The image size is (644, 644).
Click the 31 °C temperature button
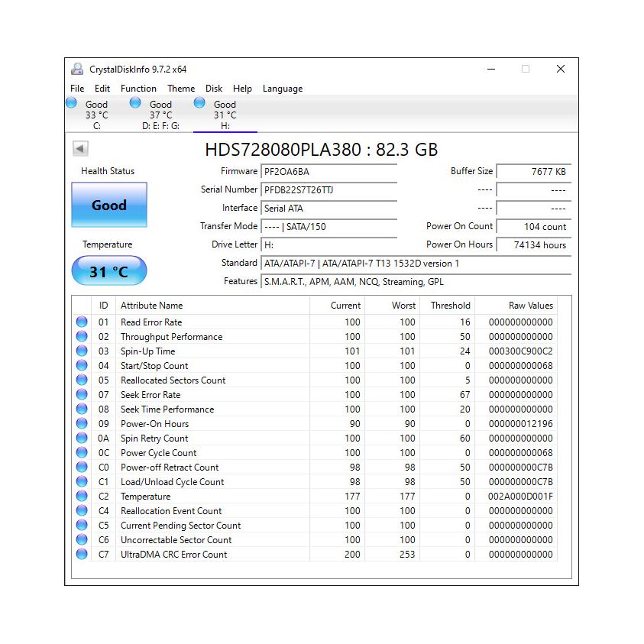pos(109,271)
